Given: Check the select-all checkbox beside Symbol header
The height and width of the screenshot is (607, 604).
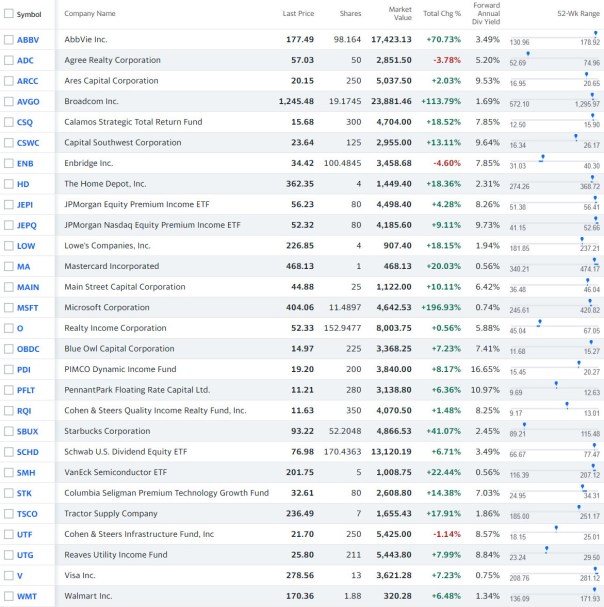Looking at the screenshot, I should coord(9,14).
